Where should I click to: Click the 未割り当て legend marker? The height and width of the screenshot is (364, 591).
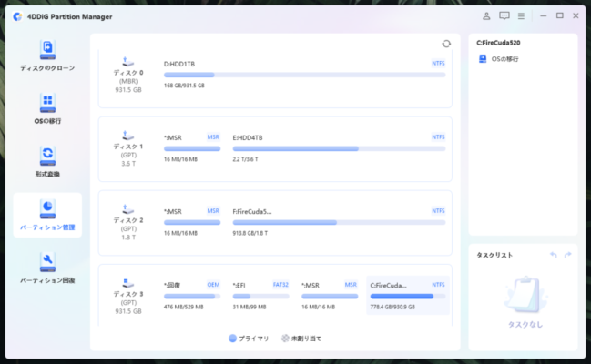pos(285,339)
